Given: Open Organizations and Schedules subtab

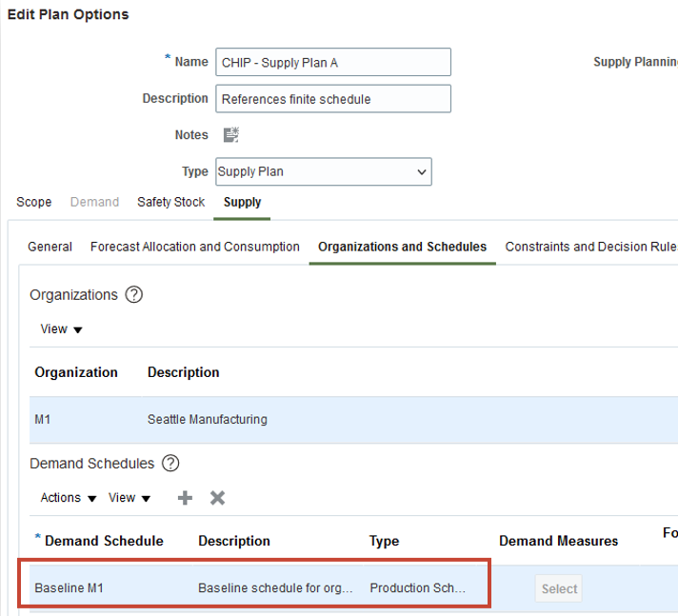Looking at the screenshot, I should click(402, 247).
